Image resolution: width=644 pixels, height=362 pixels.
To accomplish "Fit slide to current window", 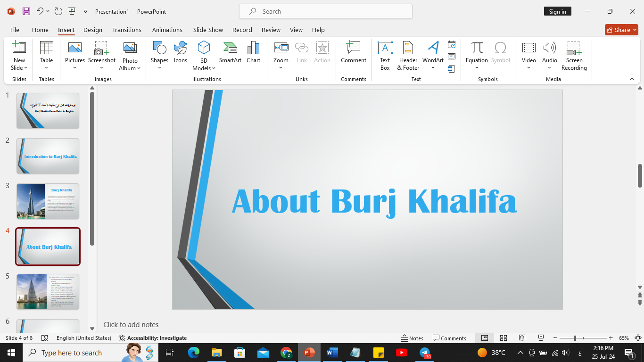I will pyautogui.click(x=638, y=338).
